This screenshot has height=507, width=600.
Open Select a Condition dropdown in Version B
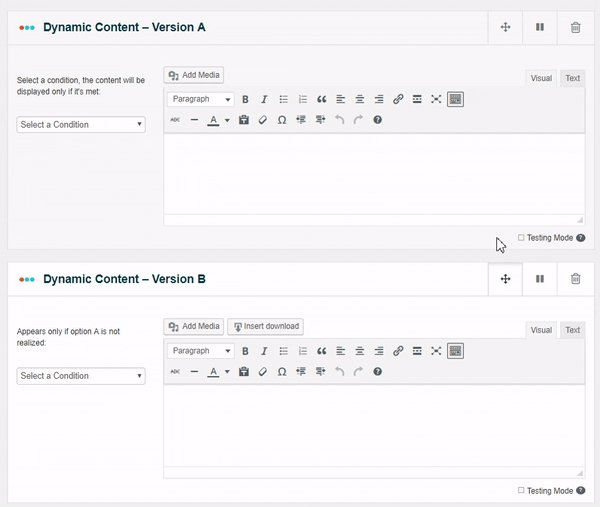(x=81, y=376)
